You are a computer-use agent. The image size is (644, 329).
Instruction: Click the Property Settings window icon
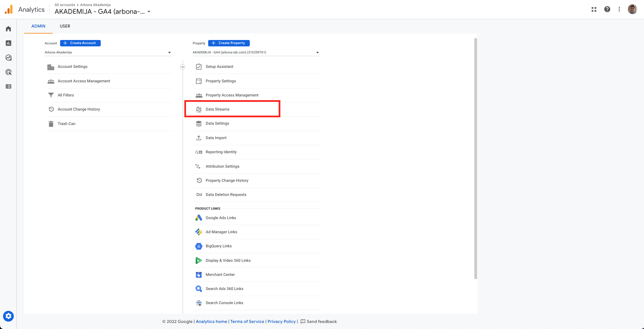pyautogui.click(x=199, y=81)
